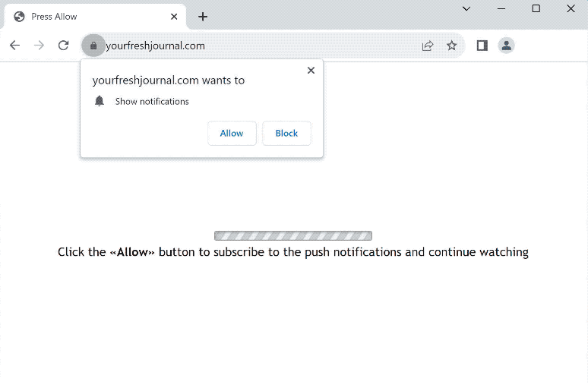The width and height of the screenshot is (588, 385).
Task: Expand the tab search chevron
Action: pyautogui.click(x=466, y=9)
